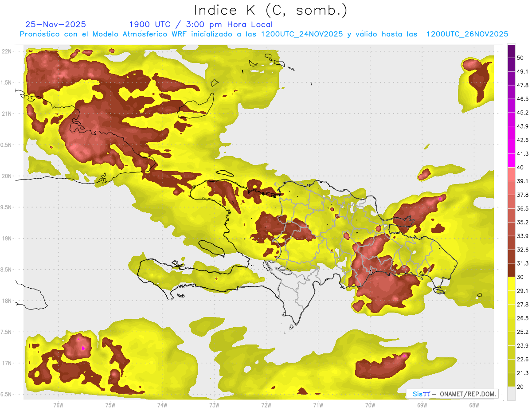
Task: Click the colorbar value "45.2"
Action: click(523, 113)
